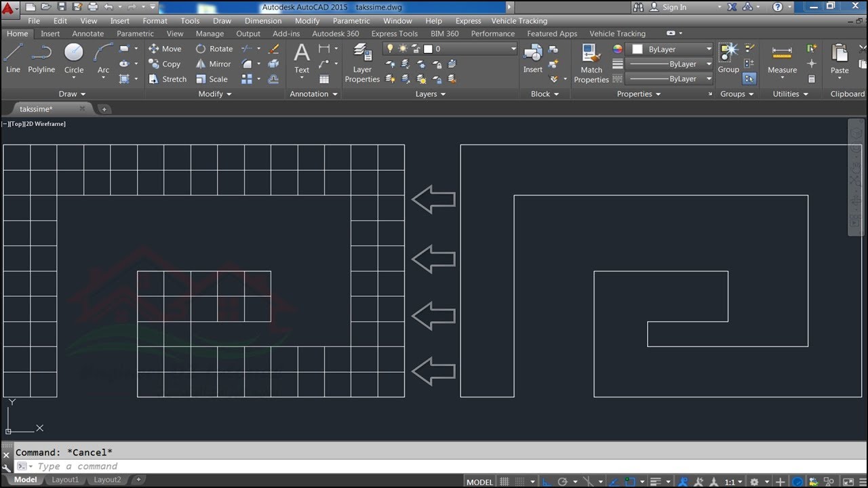868x488 pixels.
Task: Switch to the Annotate ribbon tab
Action: 88,33
